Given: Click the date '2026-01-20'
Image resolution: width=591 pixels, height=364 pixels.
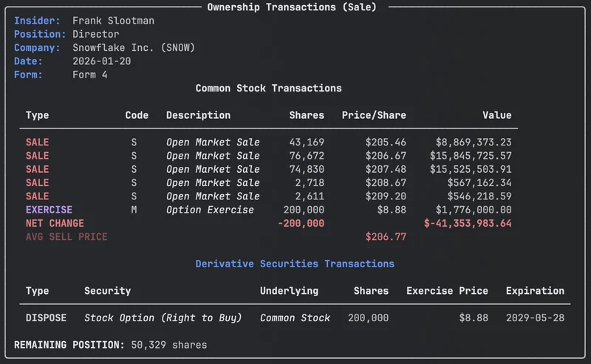Looking at the screenshot, I should [x=101, y=61].
